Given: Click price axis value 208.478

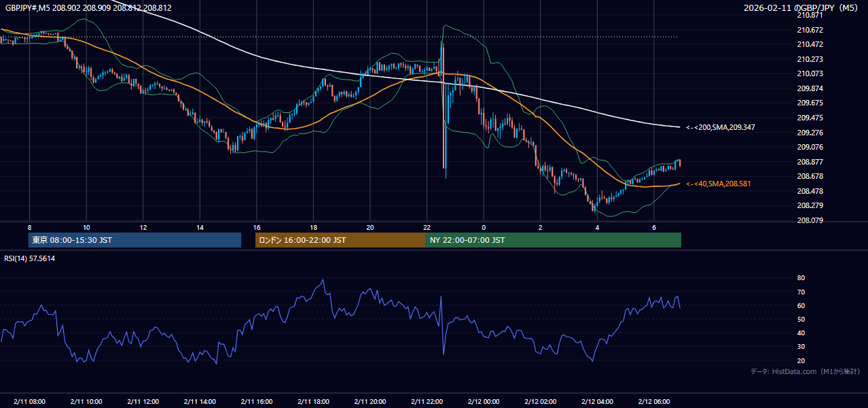Looking at the screenshot, I should tap(810, 191).
